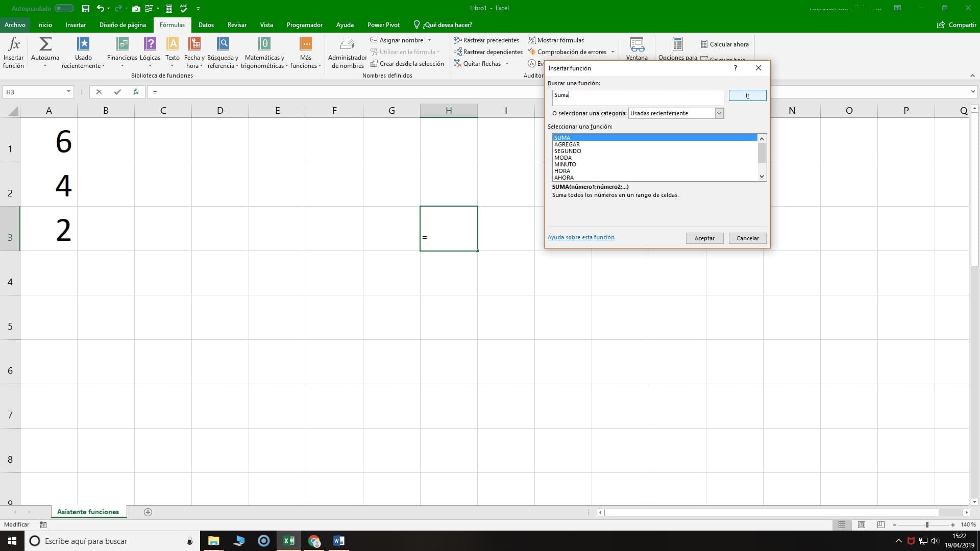Open the Comprobación de errores dropdown arrow
The image size is (980, 551).
[612, 52]
